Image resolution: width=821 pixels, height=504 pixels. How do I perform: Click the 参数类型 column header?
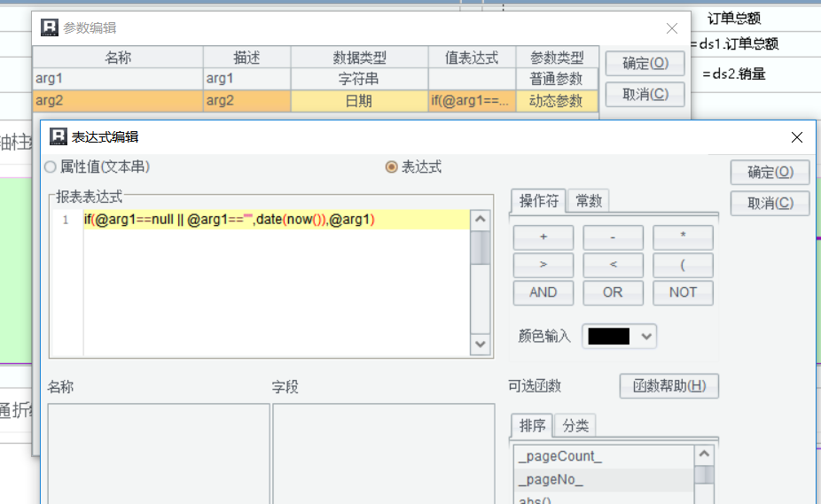(x=557, y=57)
